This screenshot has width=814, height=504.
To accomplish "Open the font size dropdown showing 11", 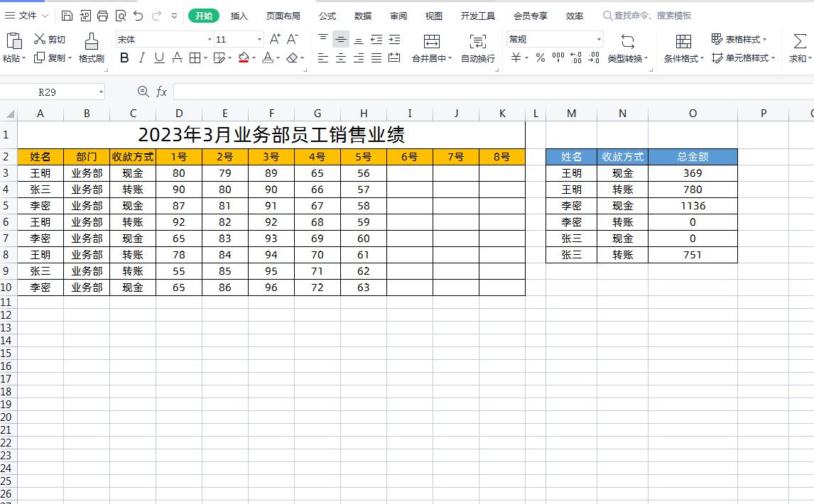I will [x=259, y=40].
